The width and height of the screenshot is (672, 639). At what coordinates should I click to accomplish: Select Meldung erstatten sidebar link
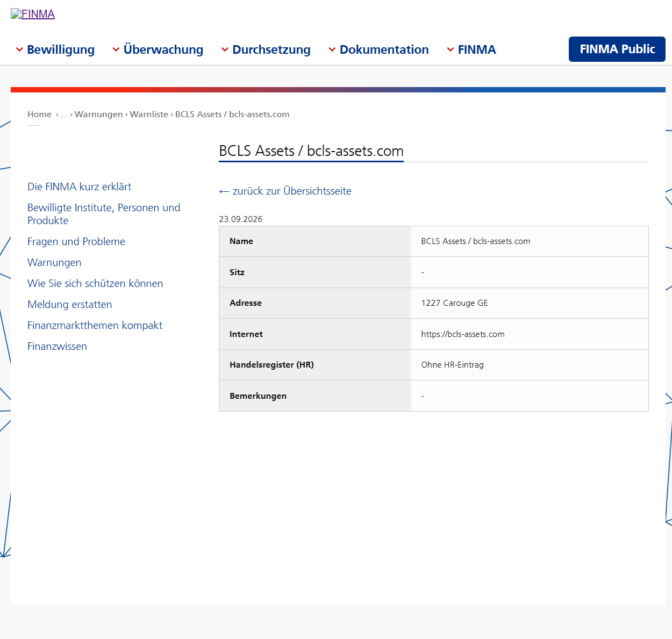point(70,304)
